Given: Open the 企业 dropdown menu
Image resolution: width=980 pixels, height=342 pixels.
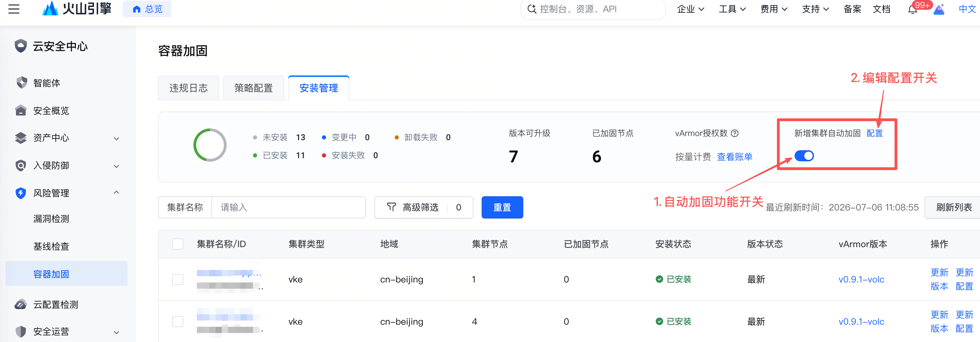Looking at the screenshot, I should click(691, 9).
